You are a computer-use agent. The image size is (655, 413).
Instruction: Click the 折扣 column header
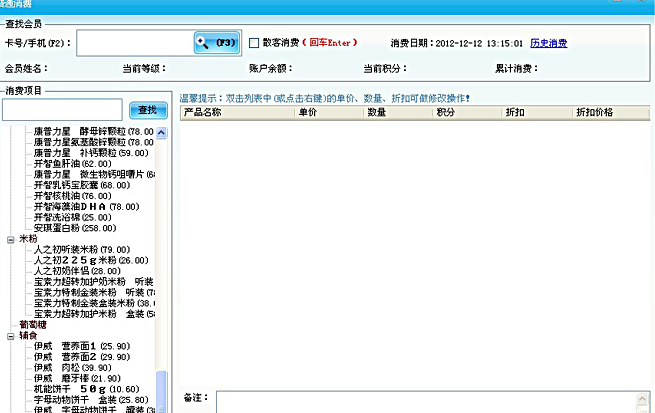click(x=536, y=112)
